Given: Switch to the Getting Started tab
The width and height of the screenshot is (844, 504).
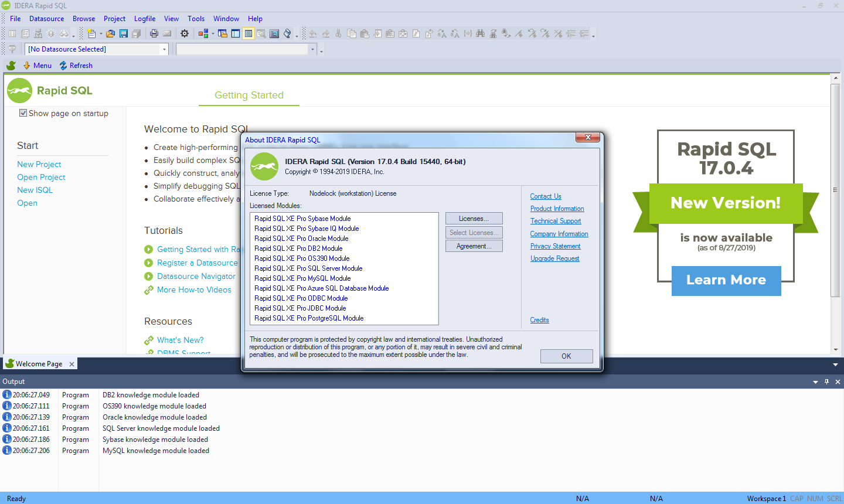Looking at the screenshot, I should 249,95.
